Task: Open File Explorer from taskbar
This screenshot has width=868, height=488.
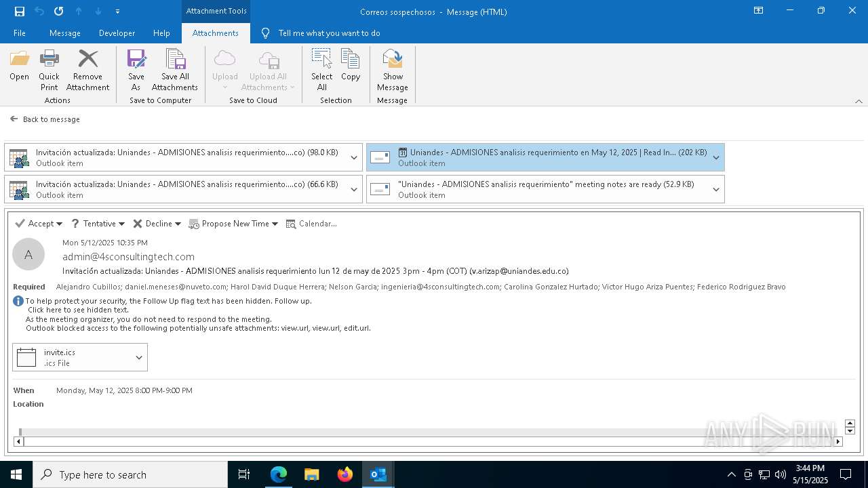Action: pyautogui.click(x=312, y=474)
